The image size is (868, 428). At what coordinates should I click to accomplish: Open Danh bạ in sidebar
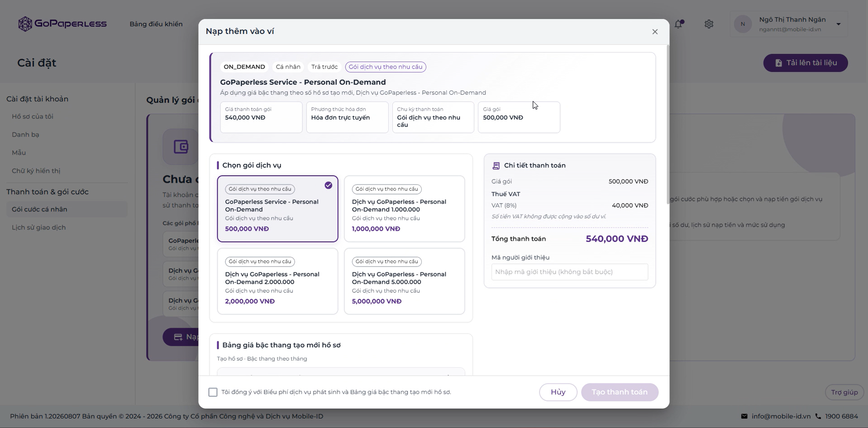pyautogui.click(x=25, y=134)
